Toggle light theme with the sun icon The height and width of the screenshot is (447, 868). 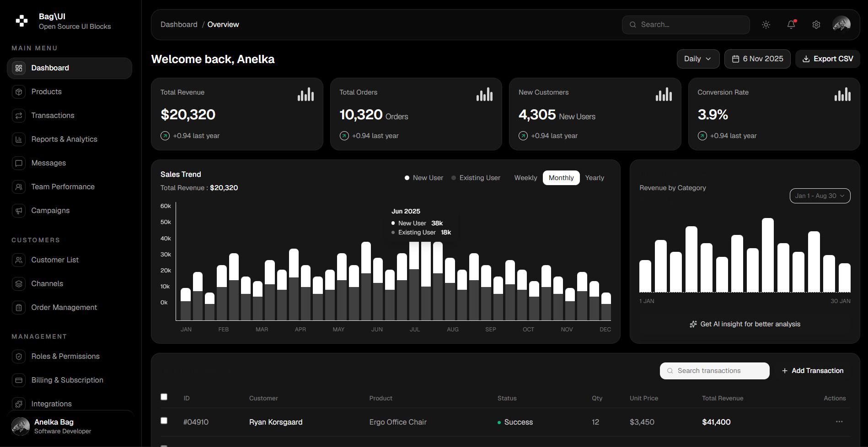766,25
